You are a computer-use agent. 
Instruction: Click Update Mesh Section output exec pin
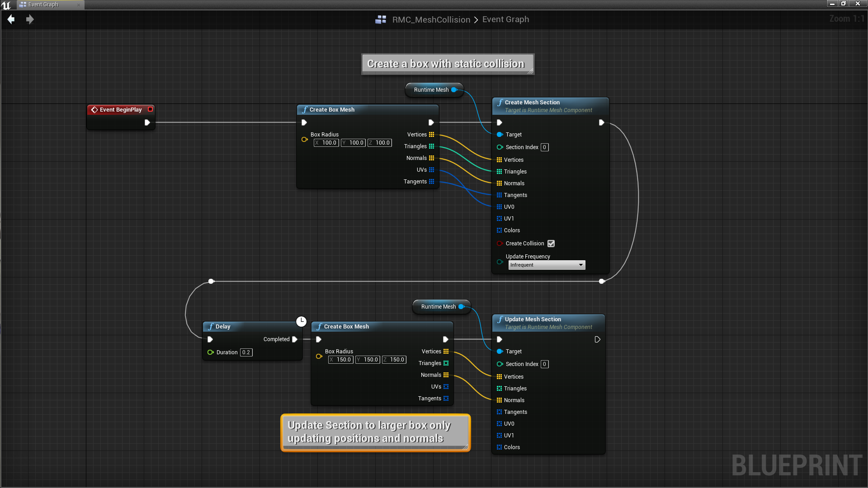(x=597, y=339)
